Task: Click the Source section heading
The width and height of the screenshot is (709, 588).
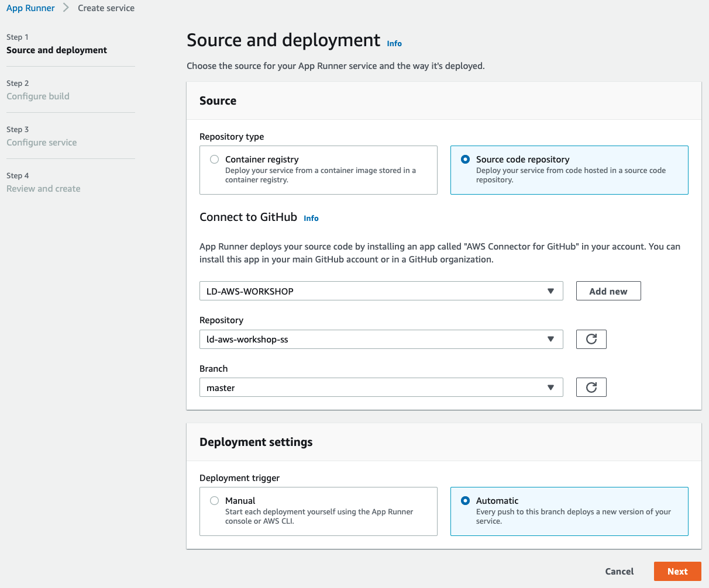Action: tap(218, 101)
